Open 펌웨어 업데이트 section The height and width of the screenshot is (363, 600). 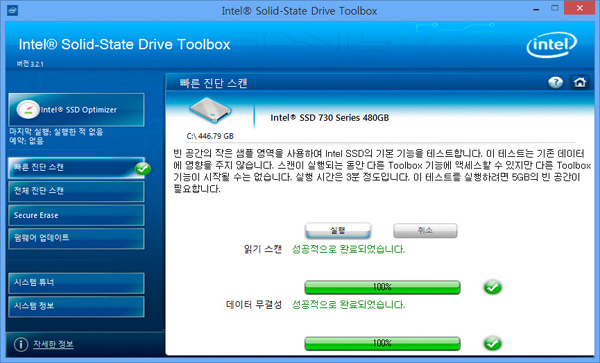pos(77,238)
